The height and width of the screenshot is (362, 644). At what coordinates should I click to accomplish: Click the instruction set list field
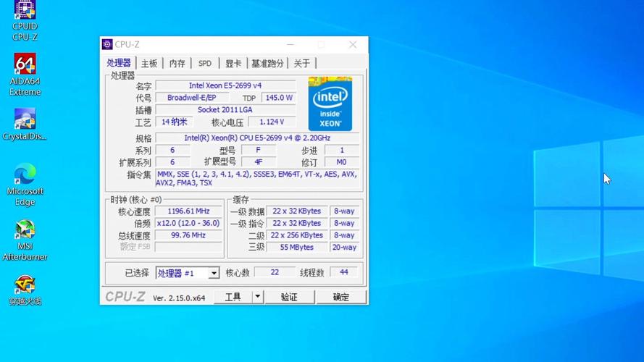(257, 178)
